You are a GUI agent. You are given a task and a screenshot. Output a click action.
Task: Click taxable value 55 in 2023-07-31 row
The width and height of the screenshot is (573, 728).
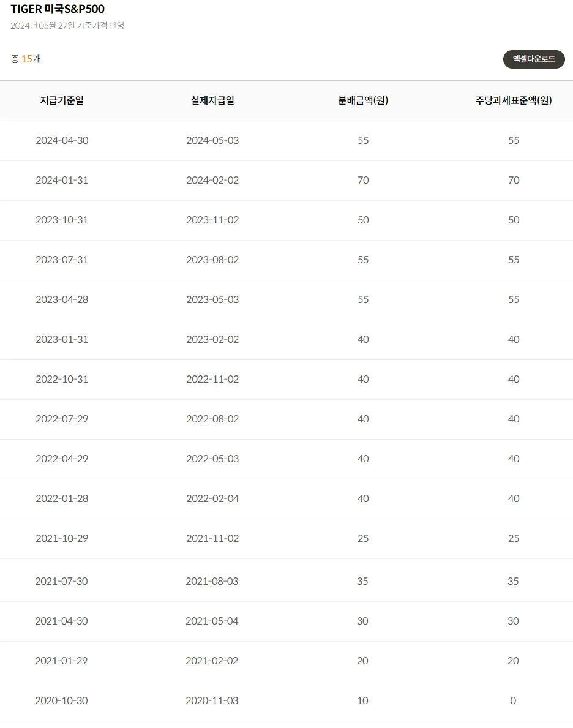pos(514,260)
